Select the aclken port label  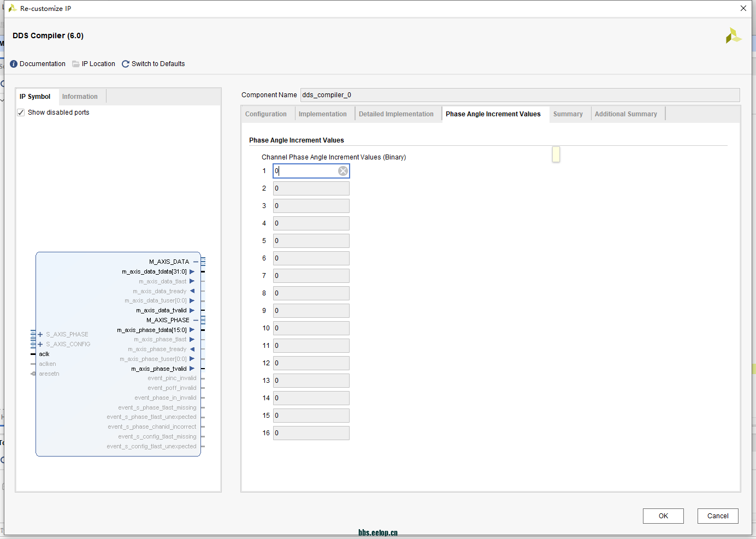tap(48, 364)
